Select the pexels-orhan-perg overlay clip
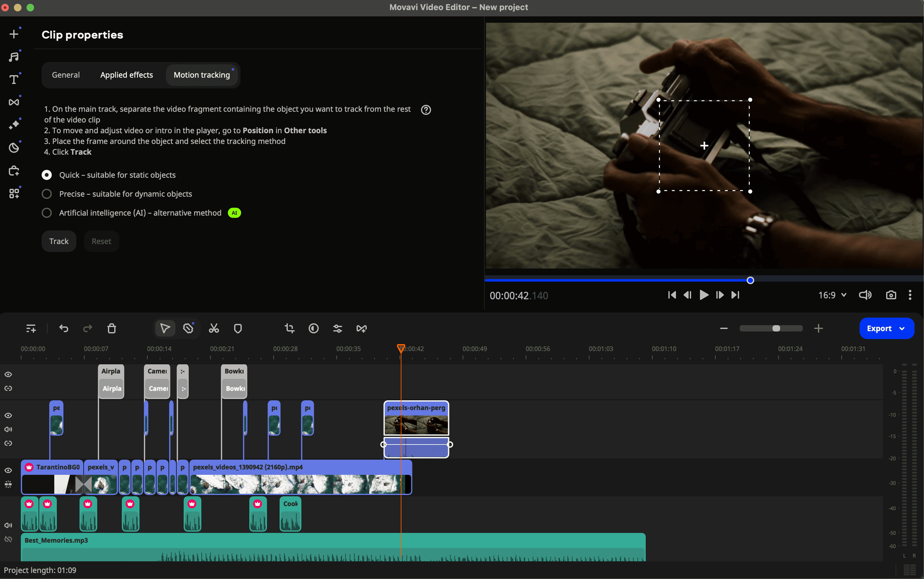This screenshot has width=924, height=579. pyautogui.click(x=416, y=418)
